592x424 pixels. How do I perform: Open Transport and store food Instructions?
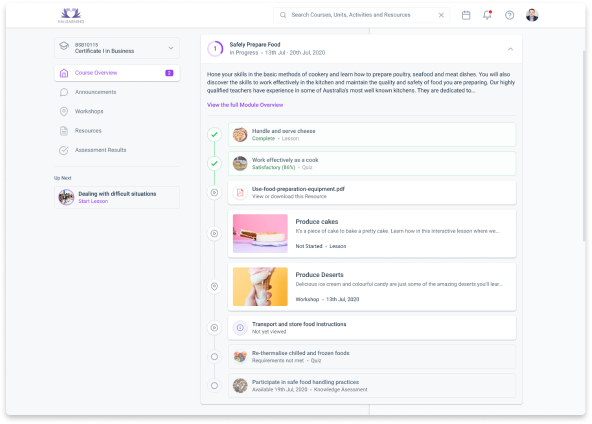pos(372,328)
